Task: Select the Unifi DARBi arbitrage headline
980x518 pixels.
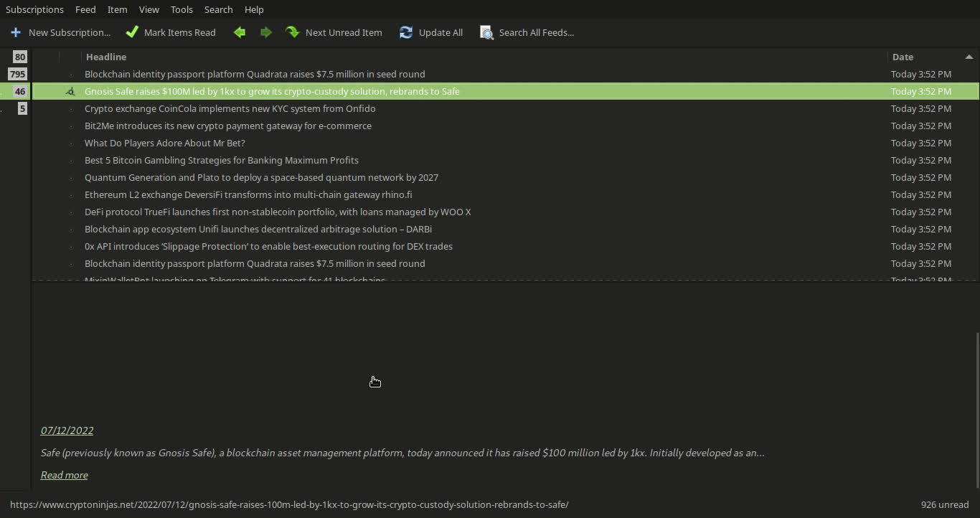Action: pyautogui.click(x=258, y=229)
